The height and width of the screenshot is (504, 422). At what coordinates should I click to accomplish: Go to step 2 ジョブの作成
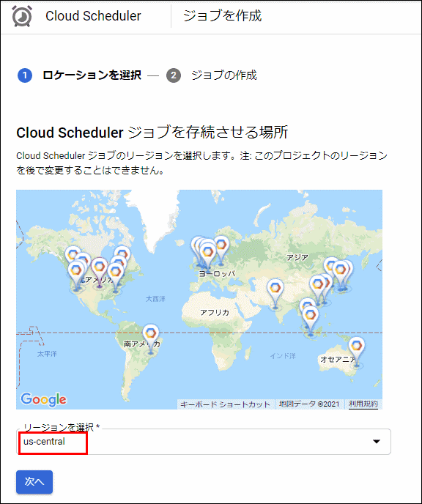(212, 75)
